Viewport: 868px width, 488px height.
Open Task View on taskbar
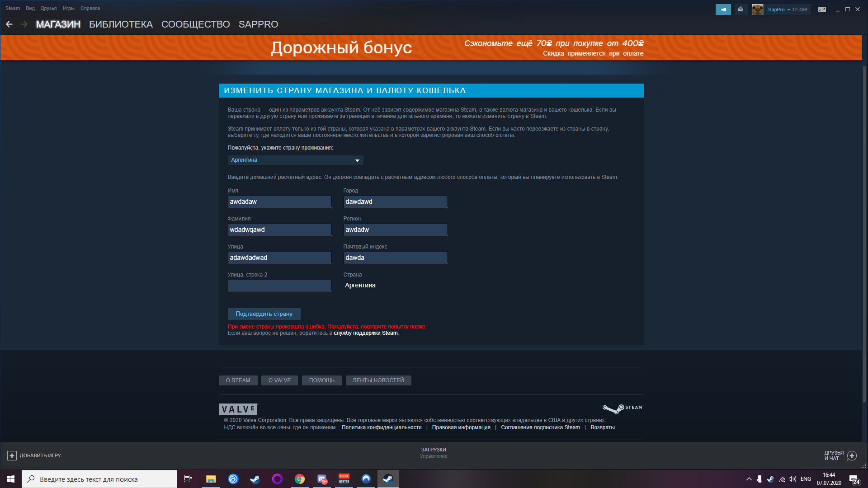(188, 479)
